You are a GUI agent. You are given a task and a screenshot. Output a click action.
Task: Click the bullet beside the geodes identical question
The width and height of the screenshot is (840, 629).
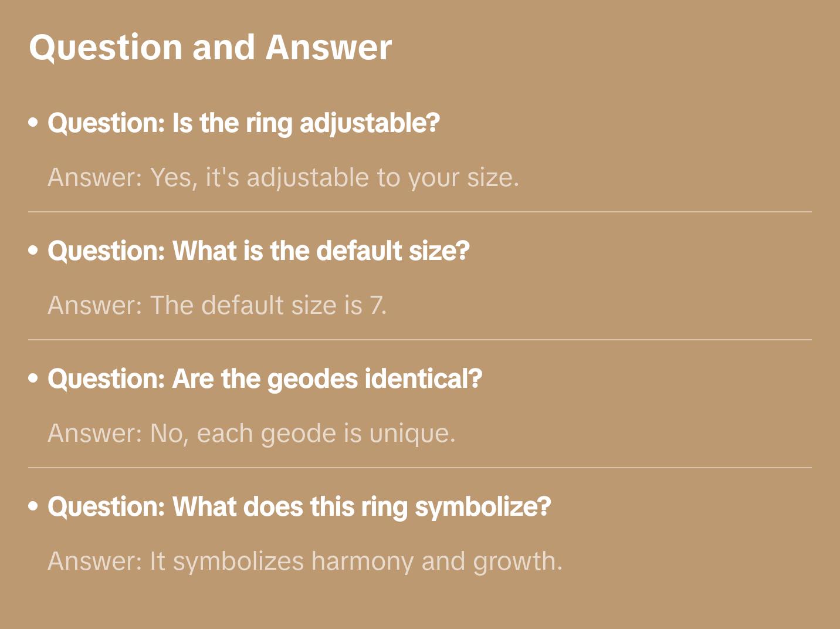pyautogui.click(x=33, y=378)
